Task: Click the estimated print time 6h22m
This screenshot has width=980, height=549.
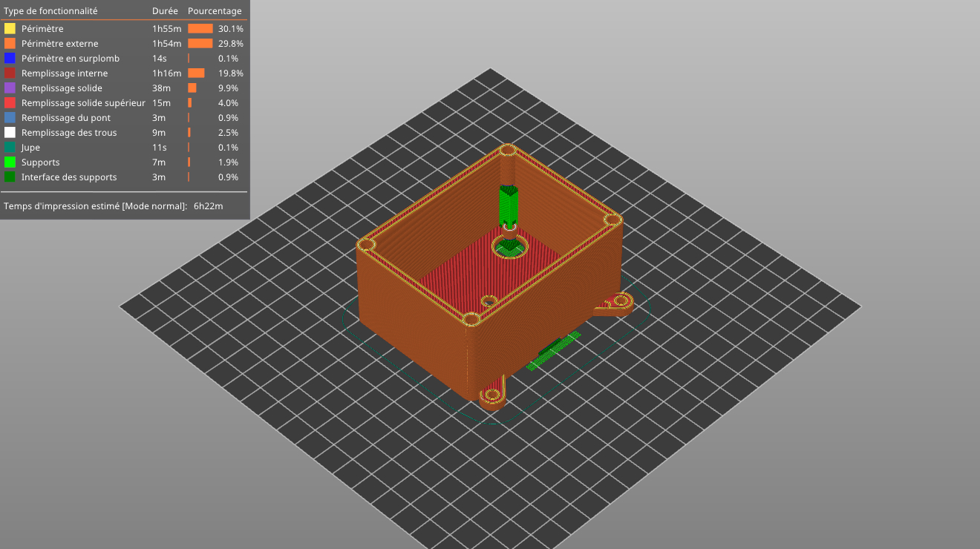Action: (208, 206)
